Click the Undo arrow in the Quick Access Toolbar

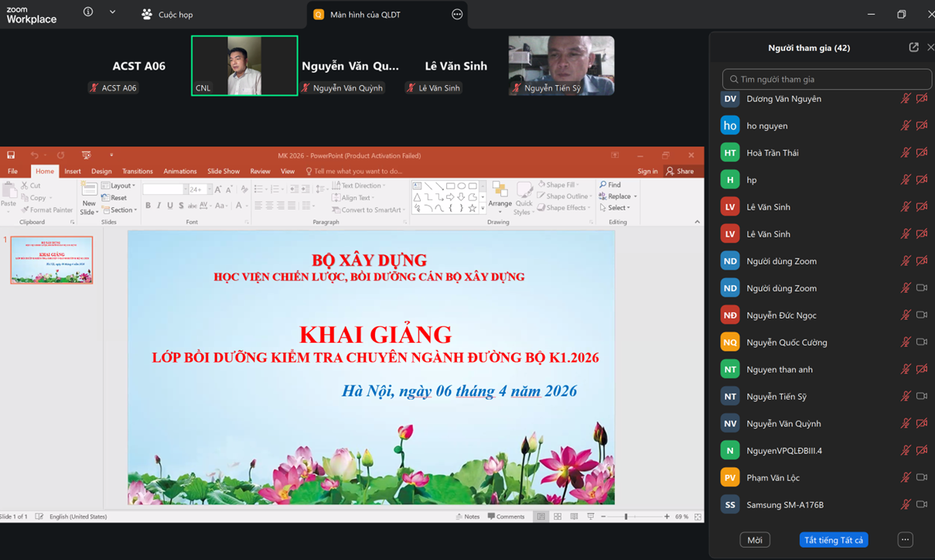34,155
